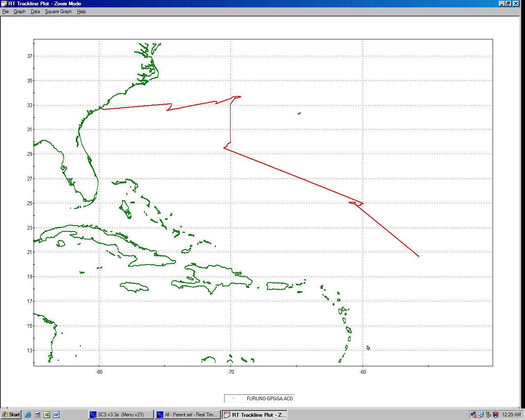Open the Graph menu
Image resolution: width=525 pixels, height=420 pixels.
(20, 11)
